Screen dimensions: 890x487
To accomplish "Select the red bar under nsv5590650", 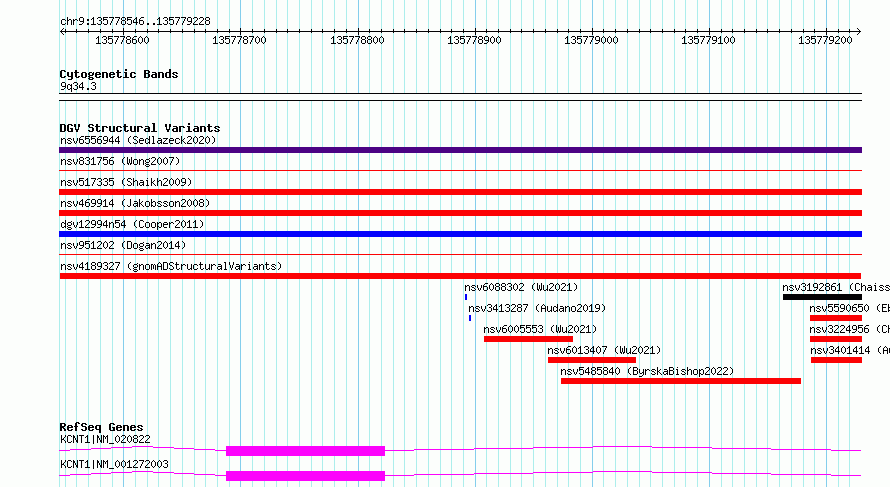I will [x=836, y=318].
